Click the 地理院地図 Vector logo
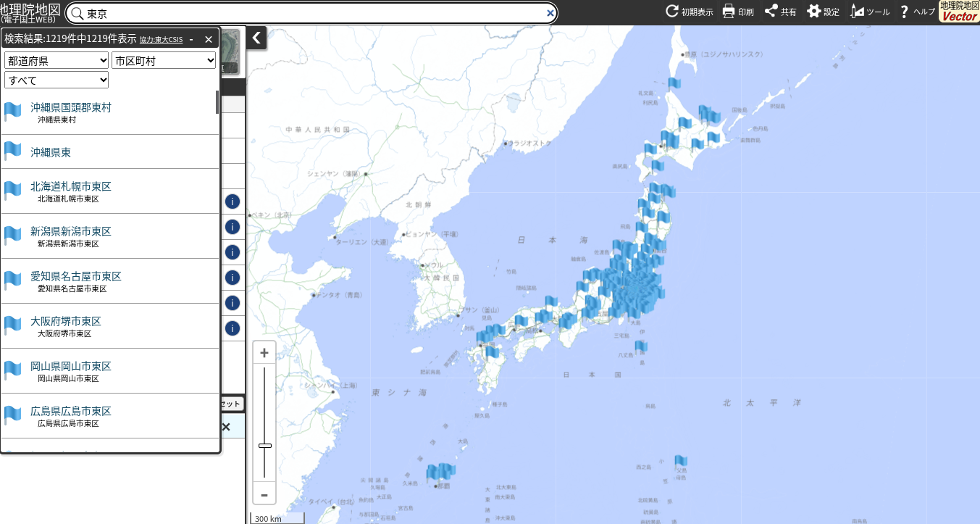 click(x=958, y=12)
